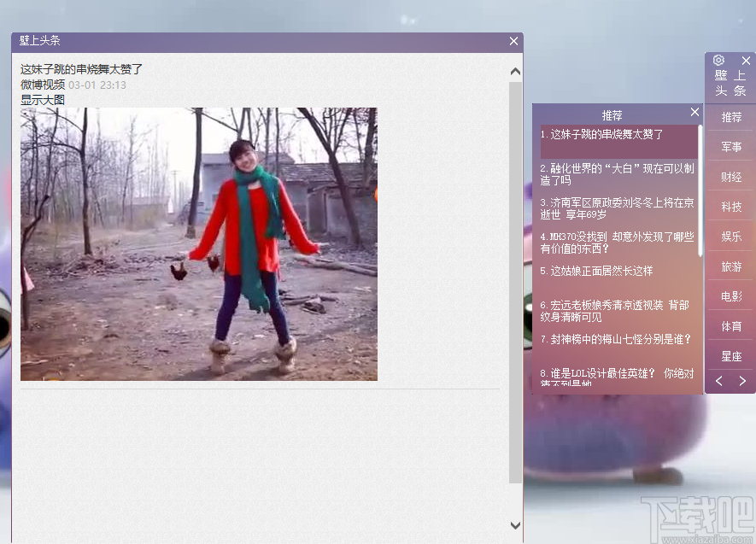756x544 pixels.
Task: Open headline 3 济南军区原政委刘冬冬
Action: click(617, 208)
